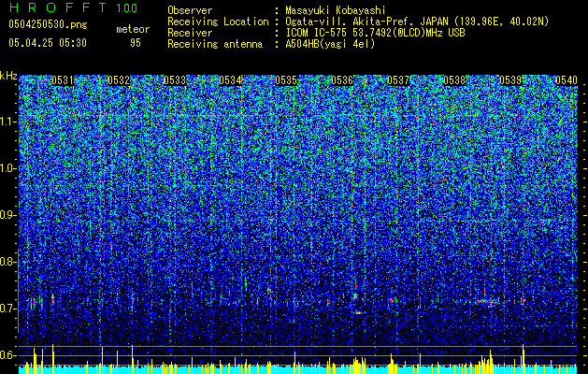Click the Observer name Masayuki Kobayashi
The height and width of the screenshot is (374, 588).
(336, 10)
